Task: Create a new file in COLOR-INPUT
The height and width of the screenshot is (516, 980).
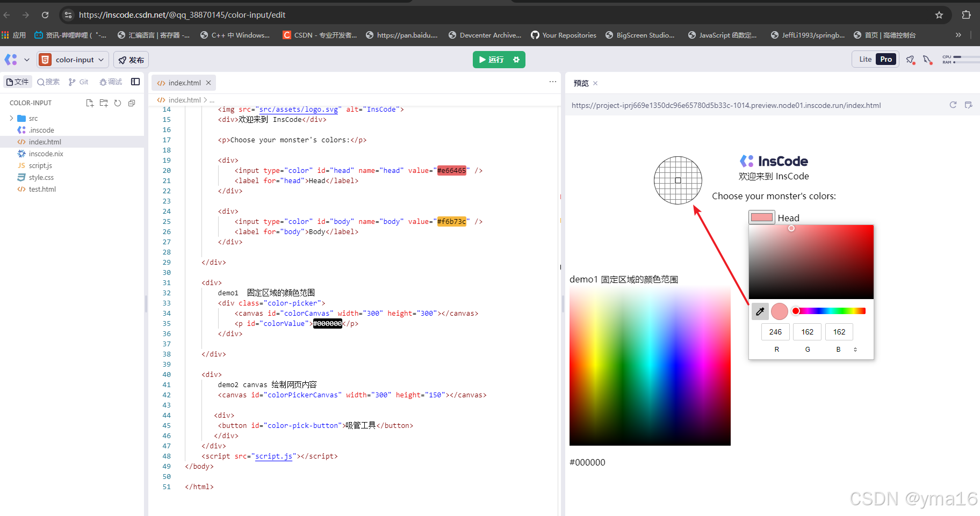Action: point(90,103)
